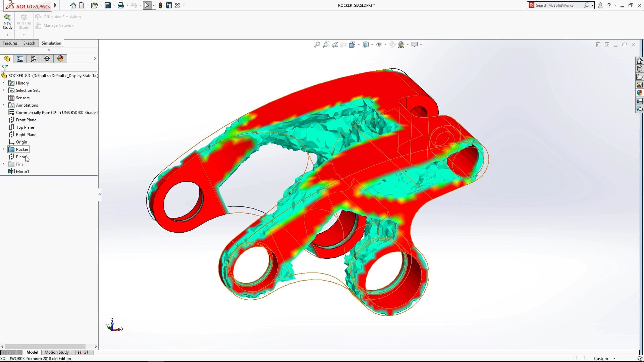Select ROCKER-GD root tree item
This screenshot has width=644, height=362.
[49, 76]
